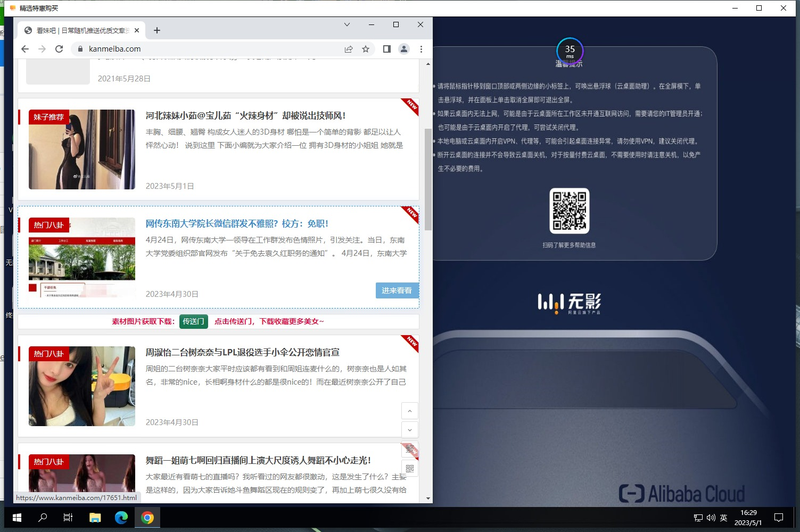Close the 看妹吧 browser tab
Screen dimensions: 800x532
coord(137,30)
